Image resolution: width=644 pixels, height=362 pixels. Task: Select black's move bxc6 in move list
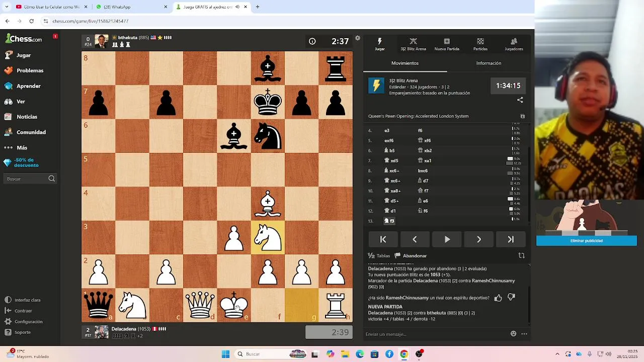click(x=423, y=170)
